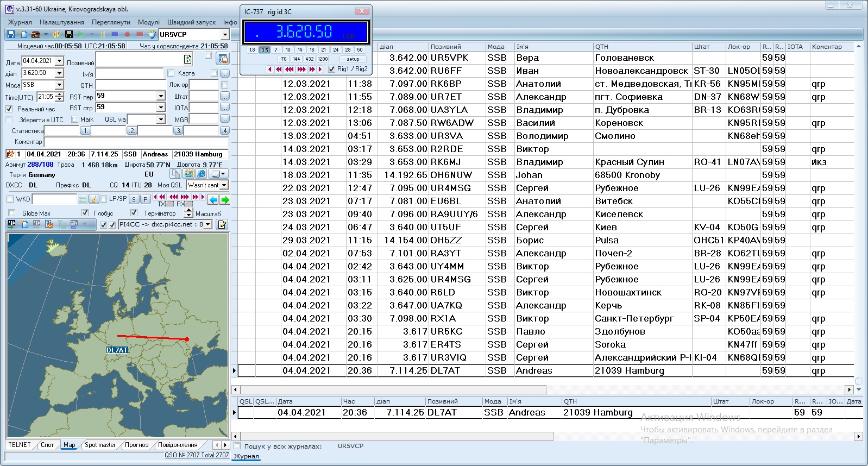Open the Мода SSB dropdown
The height and width of the screenshot is (466, 868).
(x=59, y=85)
